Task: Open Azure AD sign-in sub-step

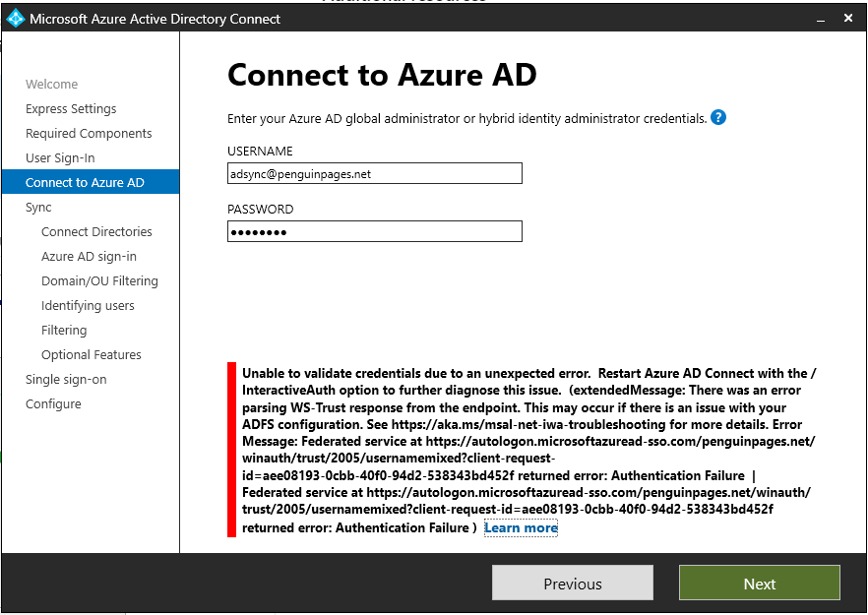Action: point(89,256)
